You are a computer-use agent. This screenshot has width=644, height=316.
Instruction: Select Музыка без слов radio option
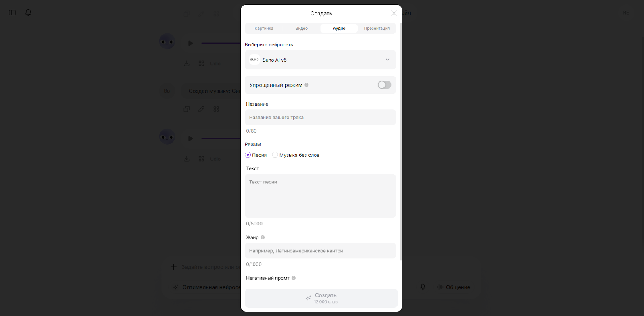pyautogui.click(x=275, y=155)
